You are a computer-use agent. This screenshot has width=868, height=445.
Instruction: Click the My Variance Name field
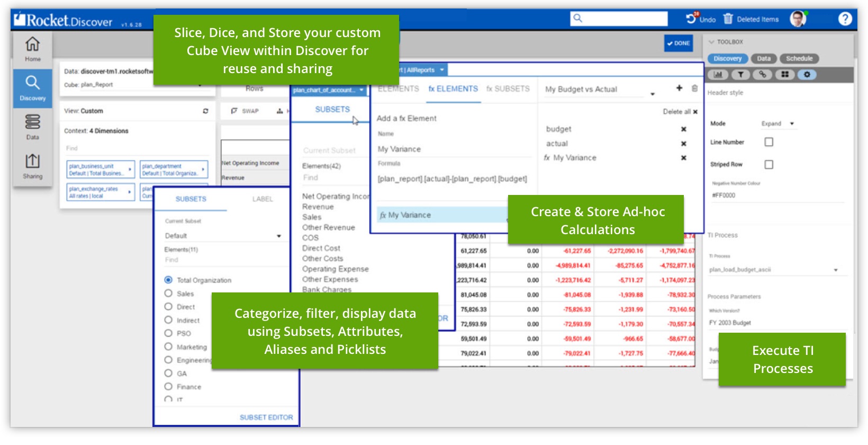(x=454, y=149)
